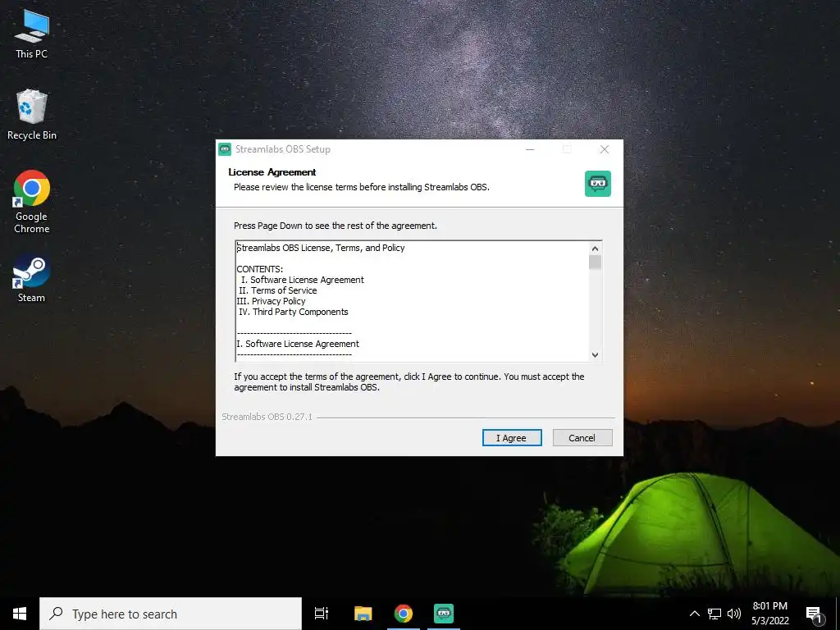Open Chrome from the taskbar
This screenshot has height=630, width=840.
click(404, 614)
